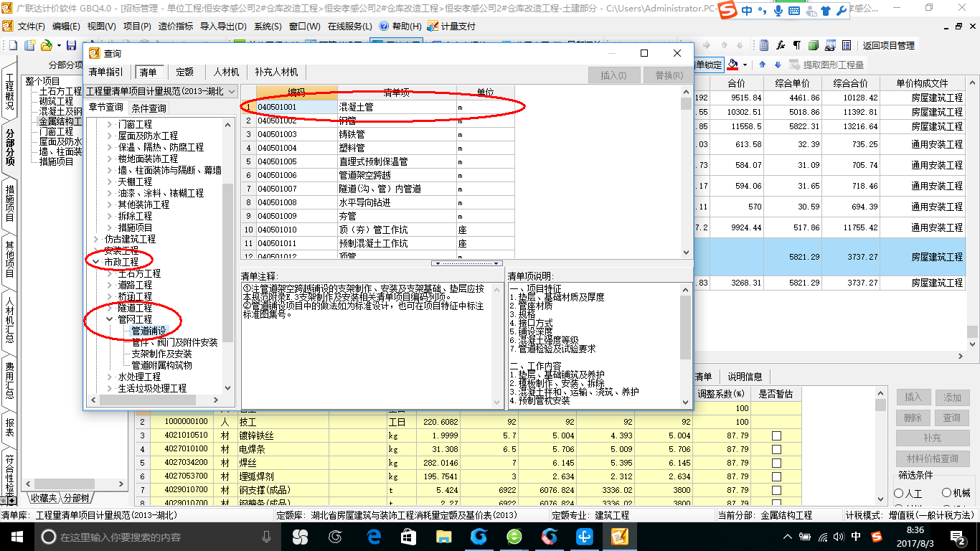The image size is (980, 551).
Task: Click the 添加 button on right panel
Action: 951,397
